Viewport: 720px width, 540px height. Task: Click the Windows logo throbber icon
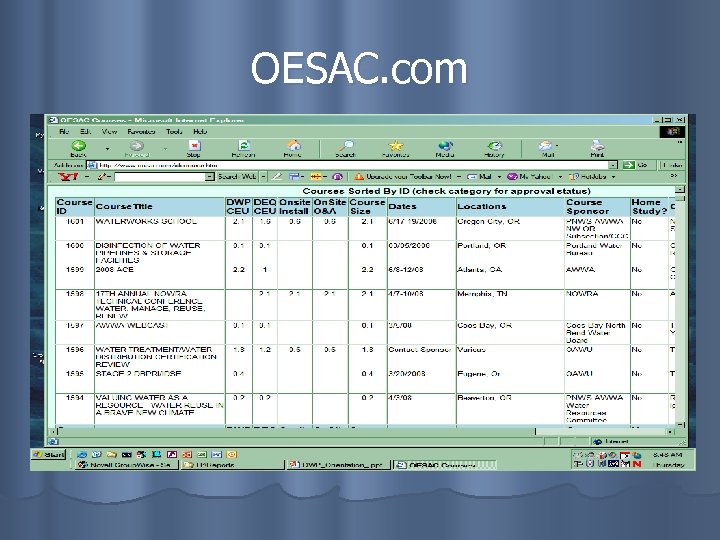pos(672,132)
